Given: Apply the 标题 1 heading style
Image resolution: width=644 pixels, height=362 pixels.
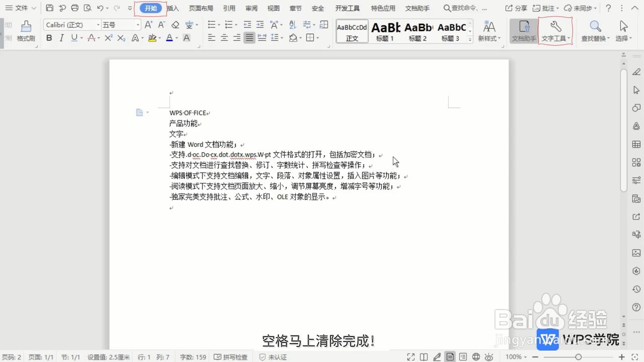Looking at the screenshot, I should (x=385, y=31).
